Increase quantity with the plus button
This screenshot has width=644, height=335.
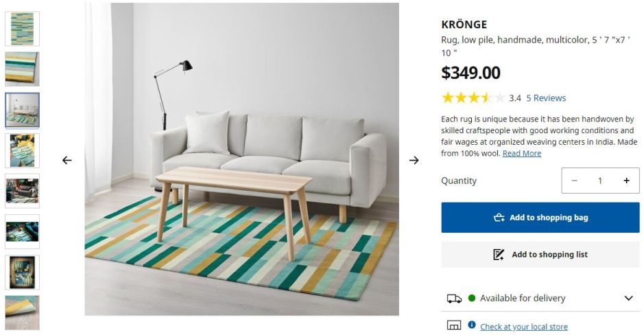[626, 181]
